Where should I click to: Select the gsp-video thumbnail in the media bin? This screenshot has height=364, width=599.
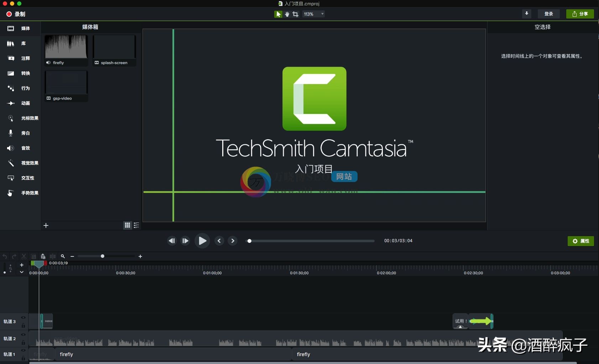(x=66, y=83)
